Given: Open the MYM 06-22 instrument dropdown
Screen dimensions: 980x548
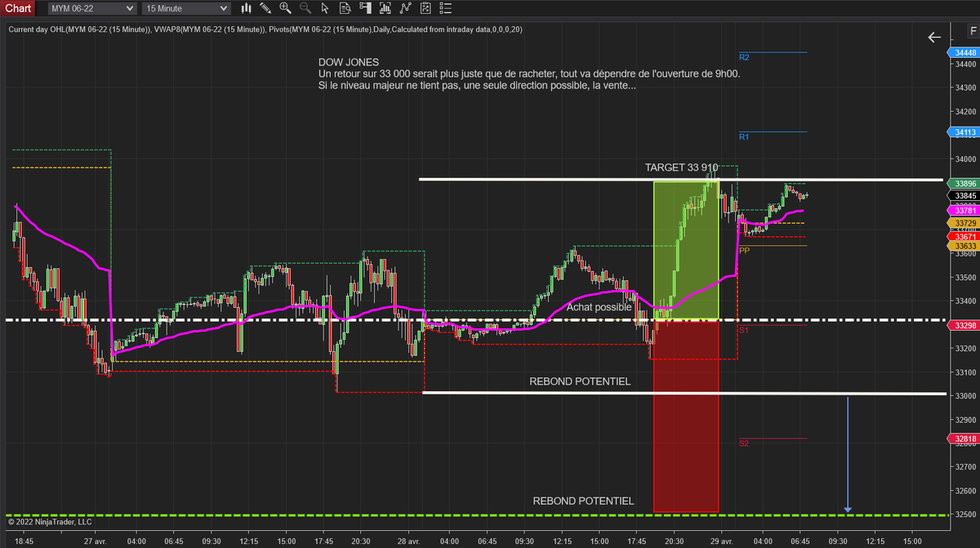Looking at the screenshot, I should pyautogui.click(x=91, y=8).
